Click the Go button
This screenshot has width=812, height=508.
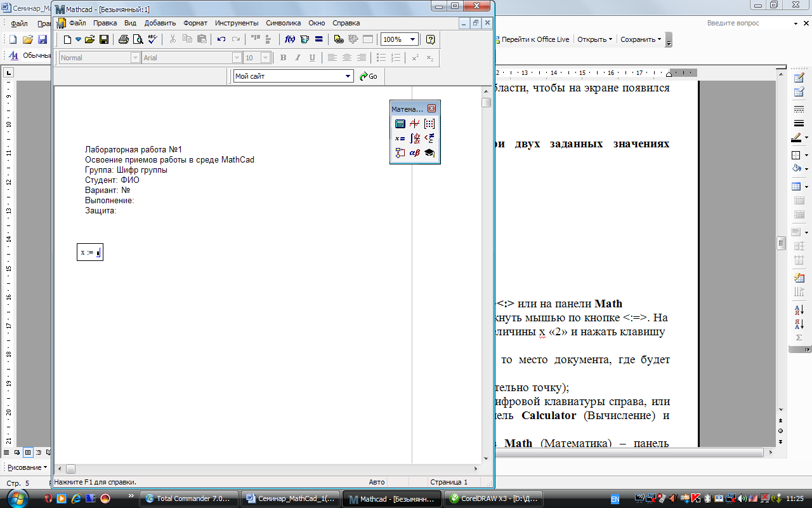pos(369,76)
